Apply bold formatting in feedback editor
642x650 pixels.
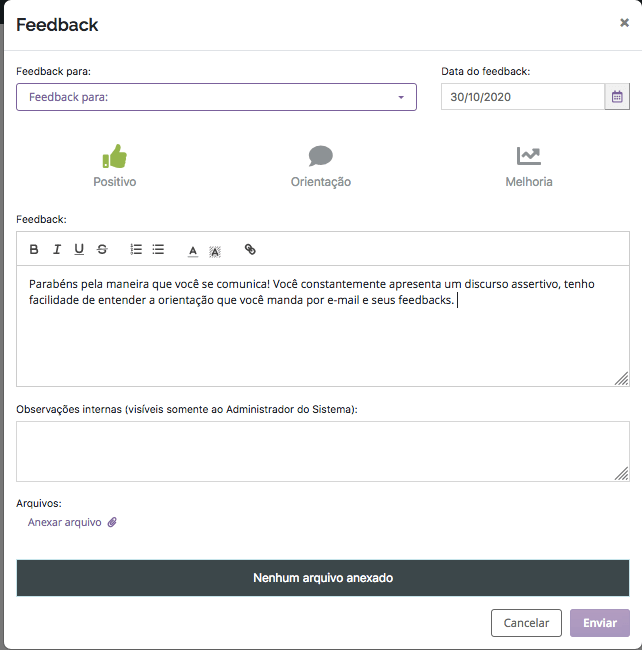(x=34, y=250)
